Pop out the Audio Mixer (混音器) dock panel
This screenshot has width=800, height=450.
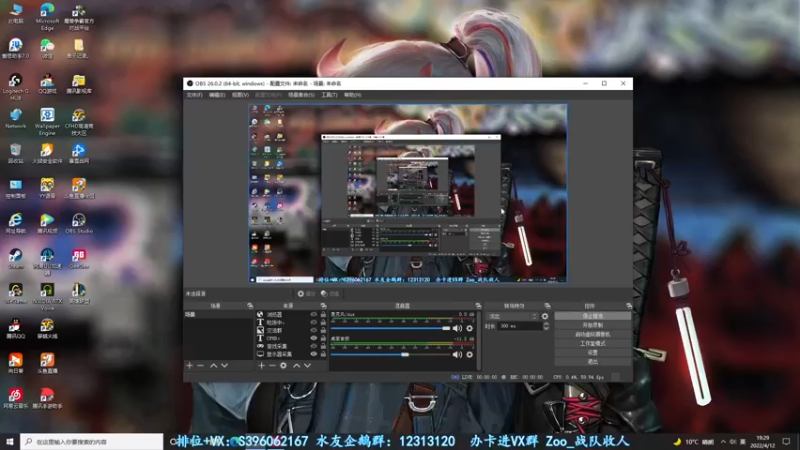[478, 306]
